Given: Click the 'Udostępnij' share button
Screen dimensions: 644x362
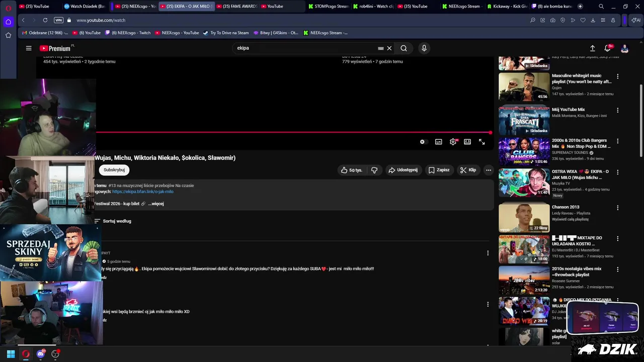Looking at the screenshot, I should tap(403, 170).
